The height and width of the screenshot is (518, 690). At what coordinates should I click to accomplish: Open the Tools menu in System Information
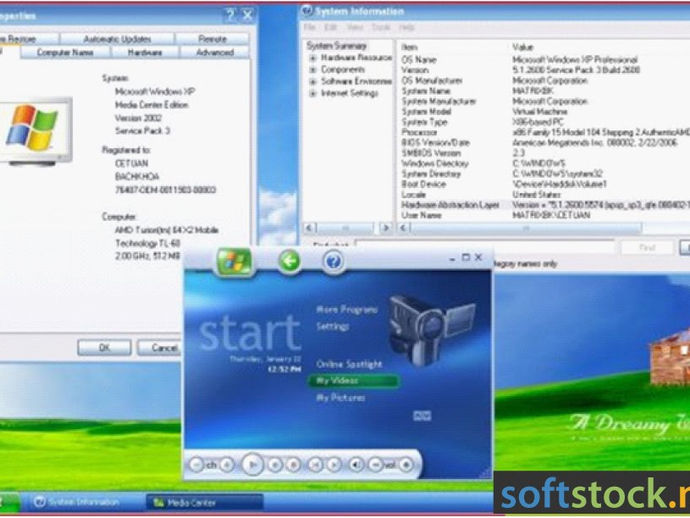(x=381, y=27)
